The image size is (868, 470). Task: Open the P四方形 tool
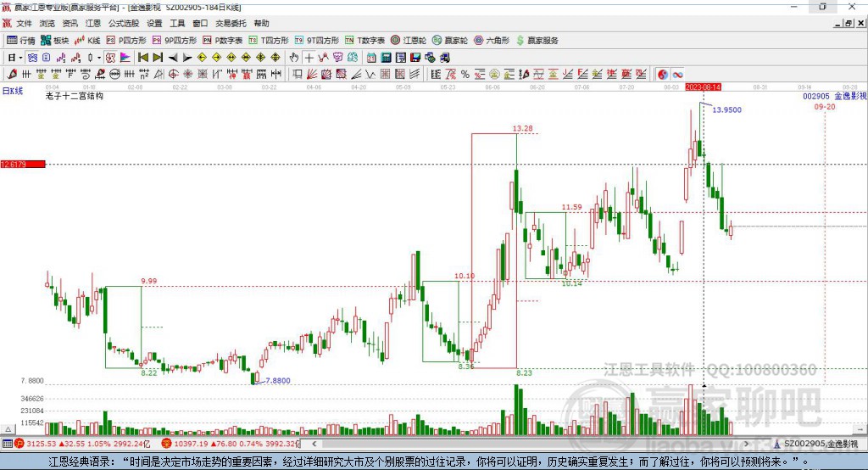click(126, 41)
